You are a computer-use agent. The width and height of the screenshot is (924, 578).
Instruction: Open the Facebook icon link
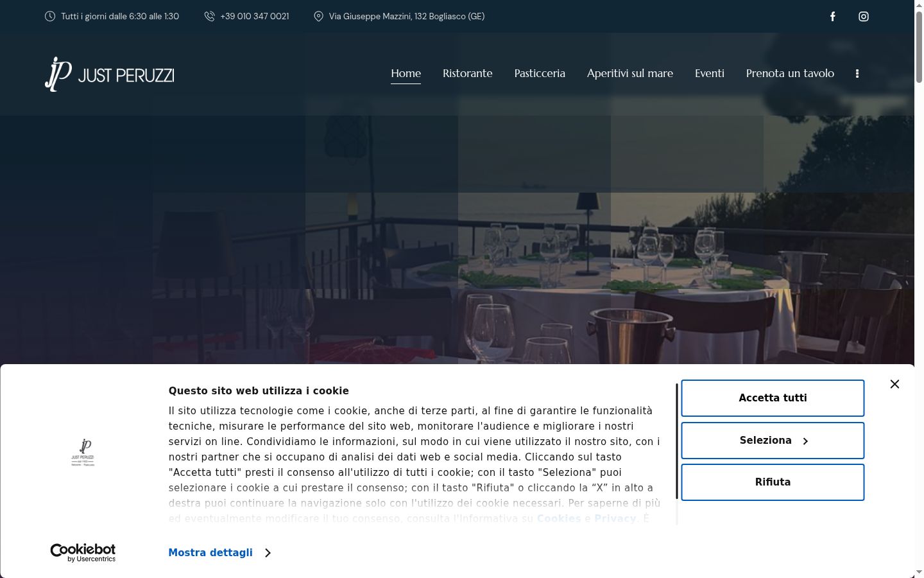coord(832,17)
